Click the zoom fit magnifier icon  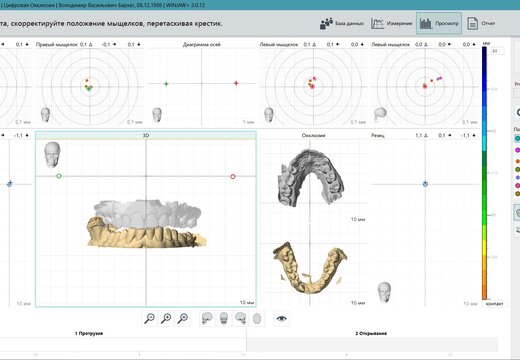click(x=183, y=318)
